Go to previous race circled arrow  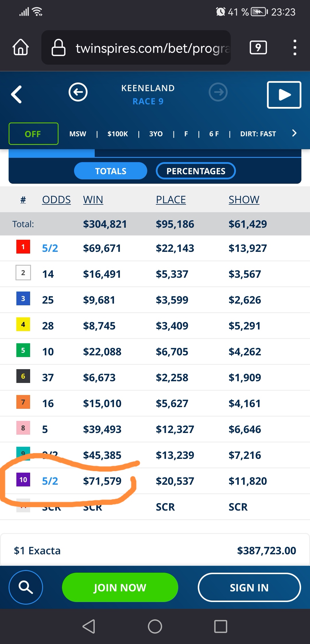click(78, 92)
